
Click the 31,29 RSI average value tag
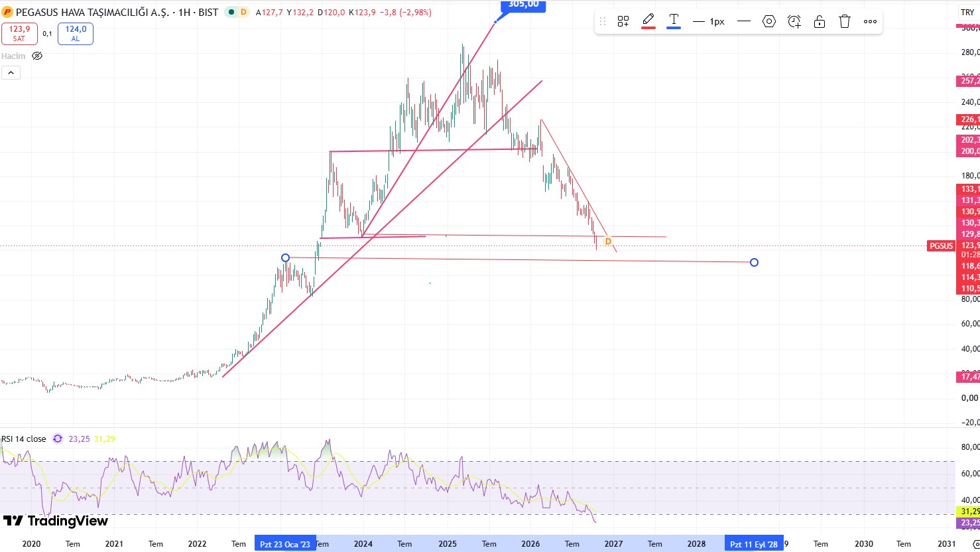click(x=969, y=512)
